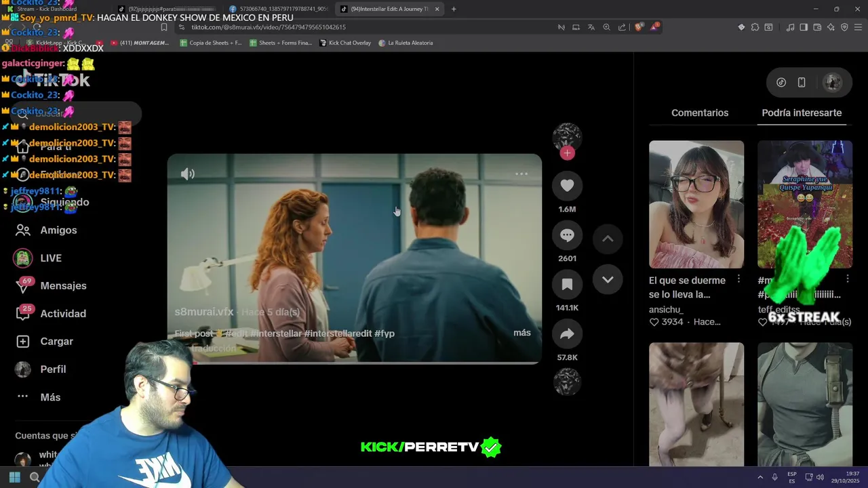The image size is (868, 488).
Task: Click the zoom magnifier icon in address bar
Action: [x=606, y=27]
